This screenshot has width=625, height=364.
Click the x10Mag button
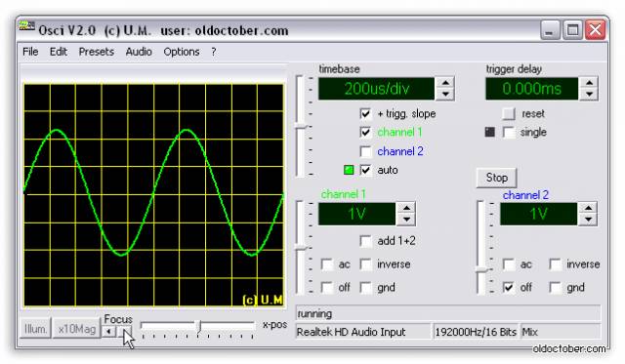tap(76, 329)
